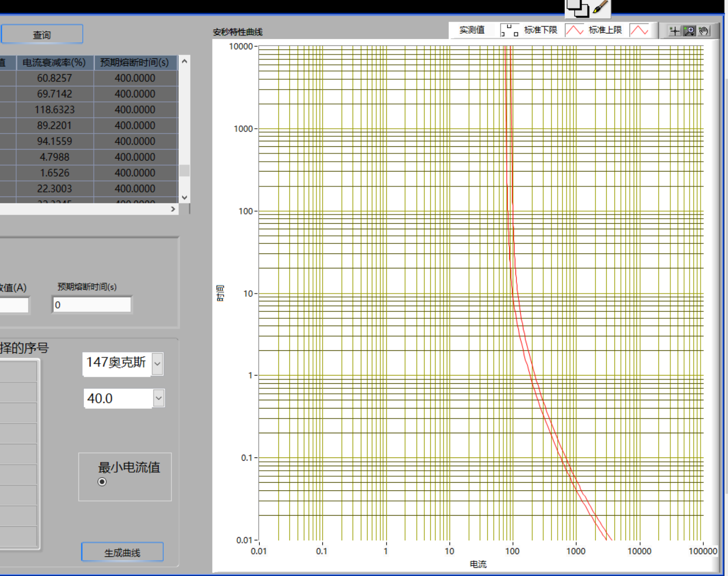Click the 电流衰减率(%) column header

coord(54,62)
